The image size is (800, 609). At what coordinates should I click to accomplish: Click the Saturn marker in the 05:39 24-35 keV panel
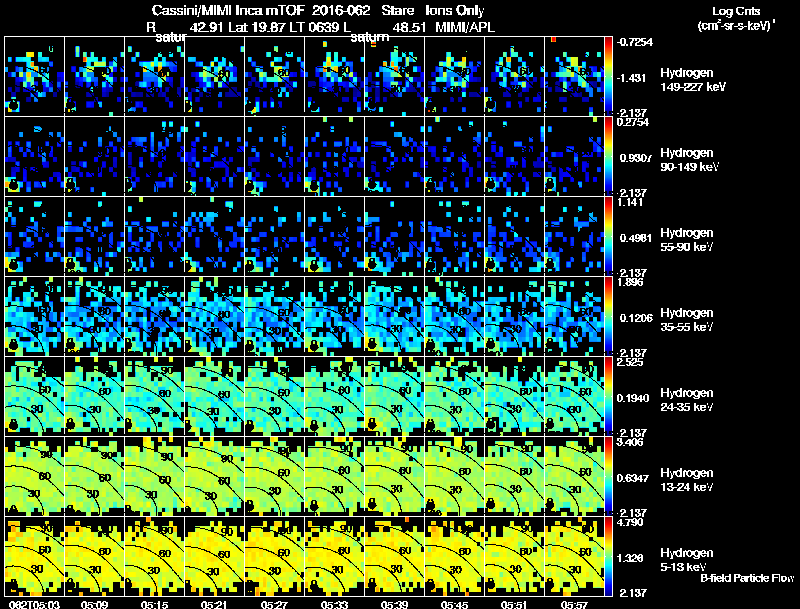372,424
